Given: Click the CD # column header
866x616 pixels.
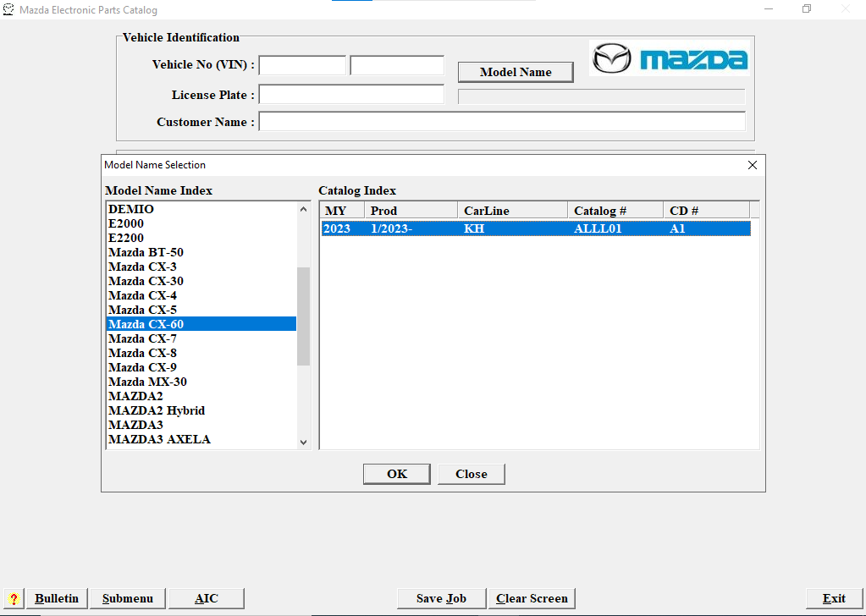Looking at the screenshot, I should pyautogui.click(x=706, y=211).
